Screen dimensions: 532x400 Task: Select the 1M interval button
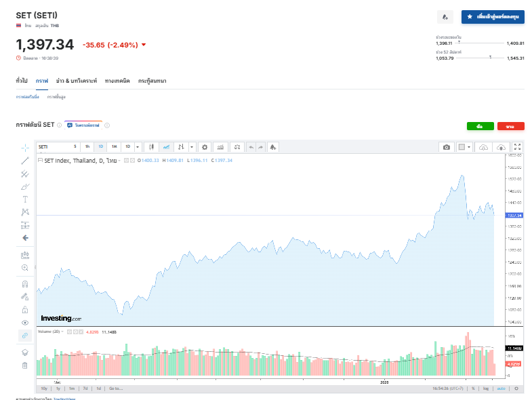coord(115,146)
